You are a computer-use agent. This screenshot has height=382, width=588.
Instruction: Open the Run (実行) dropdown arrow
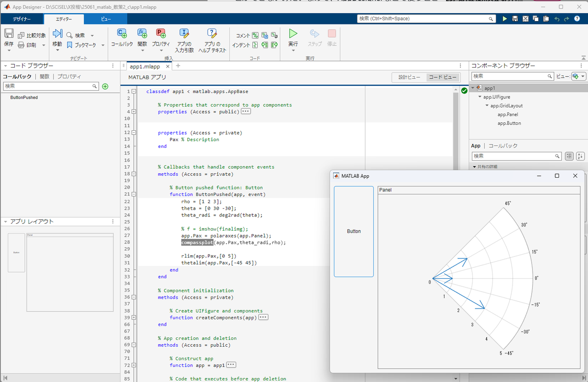pos(293,50)
